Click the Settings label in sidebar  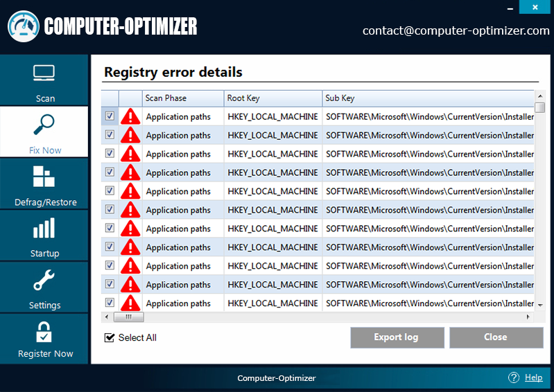point(44,305)
